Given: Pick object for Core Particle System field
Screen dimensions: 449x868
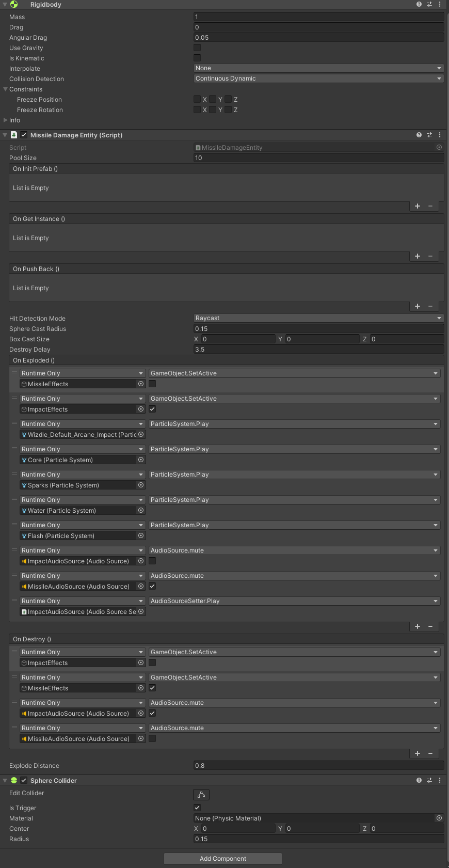Looking at the screenshot, I should [x=141, y=460].
